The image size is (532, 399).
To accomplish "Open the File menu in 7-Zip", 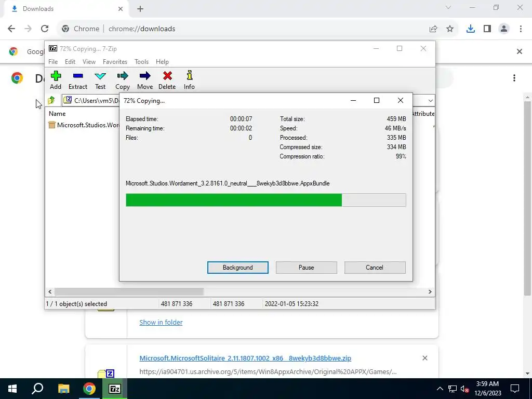I will (x=53, y=62).
